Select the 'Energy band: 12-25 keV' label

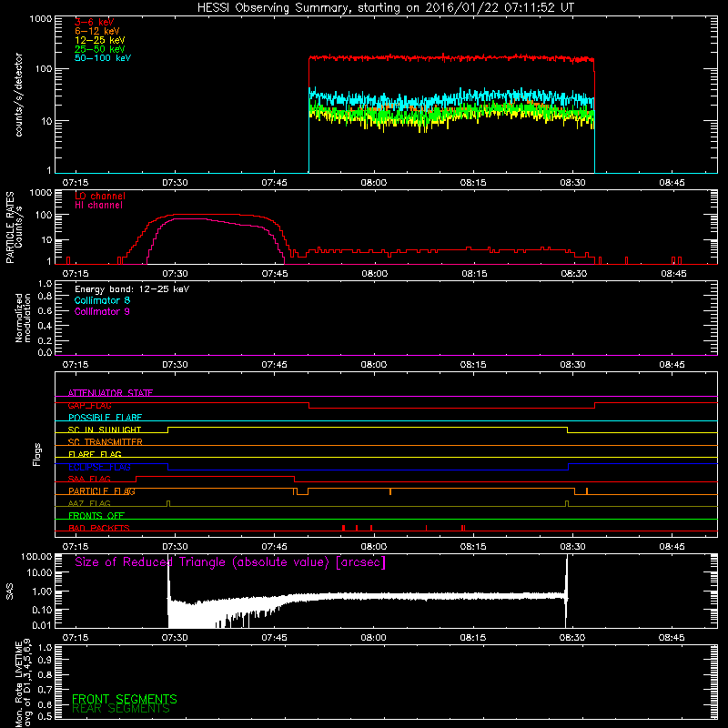point(132,289)
